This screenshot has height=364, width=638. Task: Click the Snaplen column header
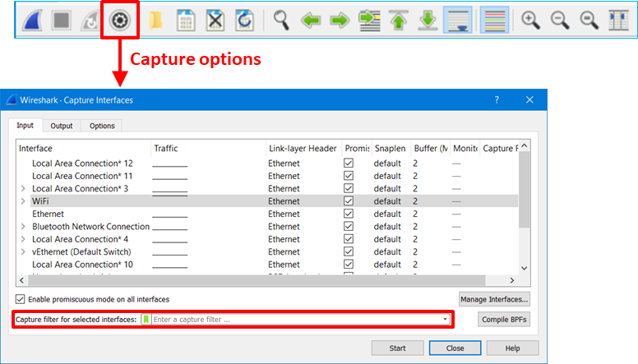coord(391,148)
